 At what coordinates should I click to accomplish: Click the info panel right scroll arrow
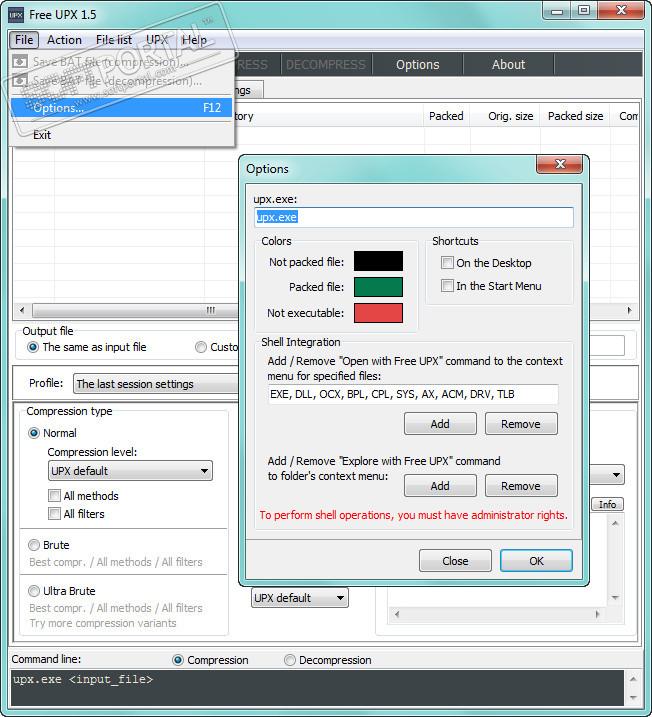pos(597,614)
